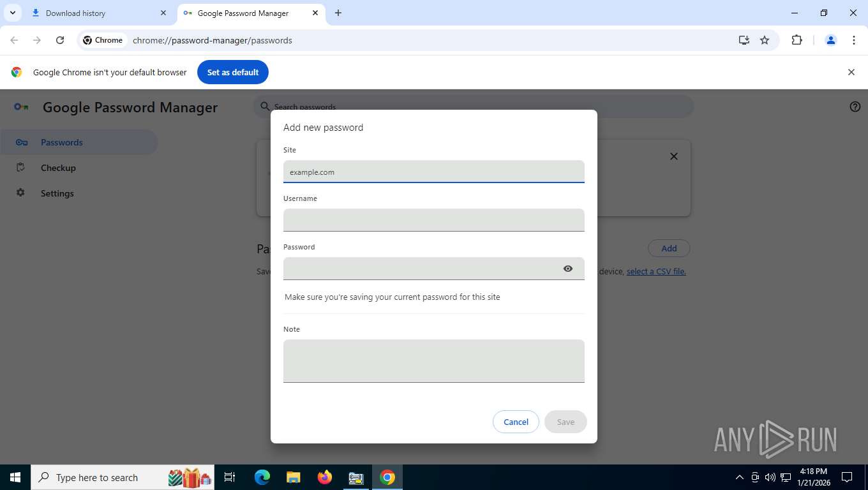Open Task View on the taskbar
This screenshot has height=490, width=868.
[x=230, y=477]
